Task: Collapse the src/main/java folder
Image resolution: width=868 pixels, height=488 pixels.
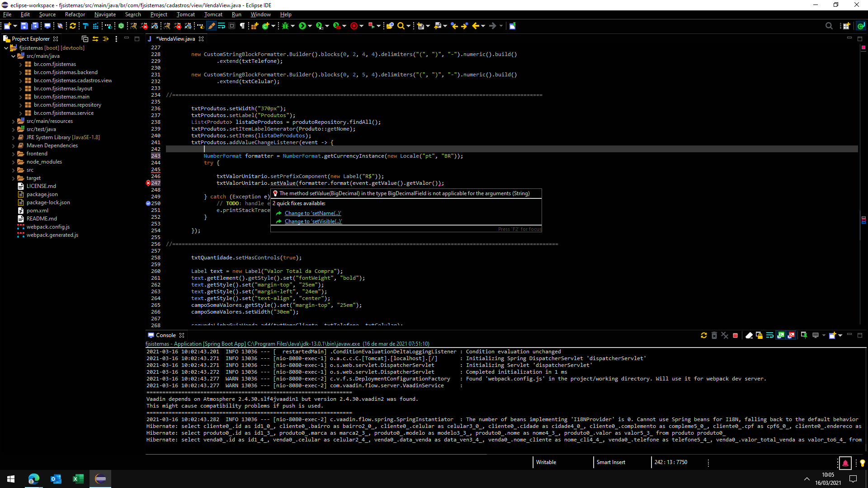Action: point(14,56)
